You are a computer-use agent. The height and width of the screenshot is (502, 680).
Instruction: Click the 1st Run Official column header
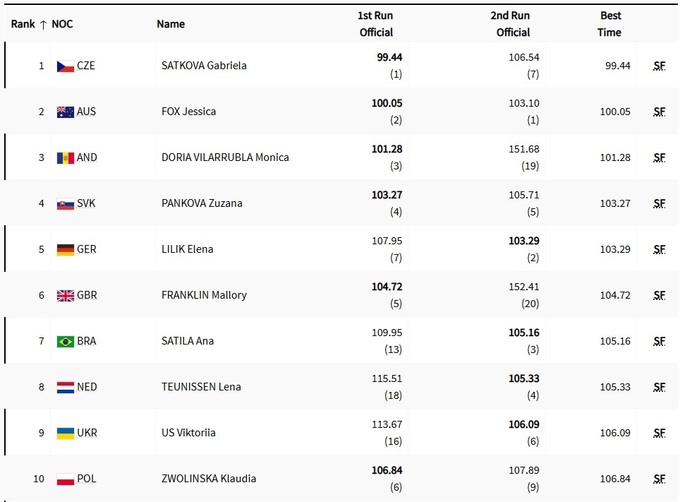coord(375,24)
